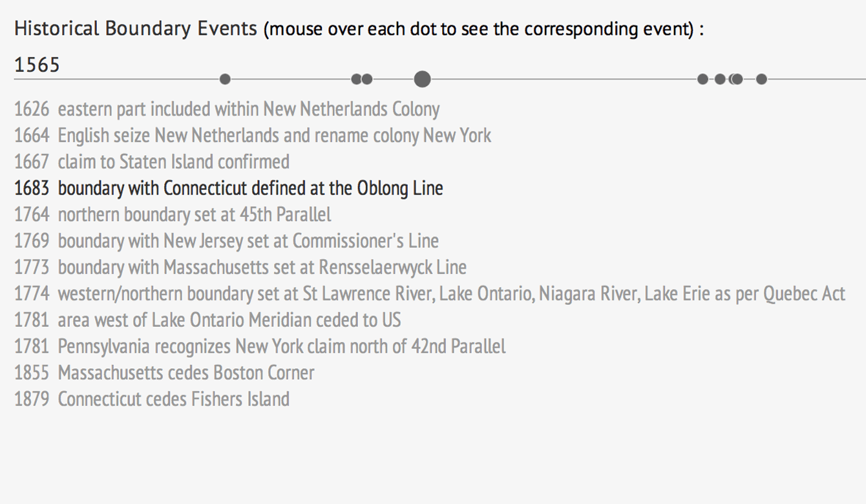Click the first dot in the left pair
This screenshot has height=504, width=866.
point(356,79)
